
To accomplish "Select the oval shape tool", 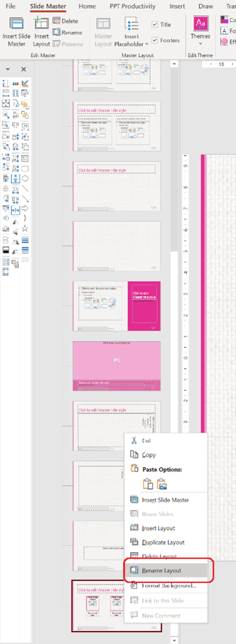I will [25, 178].
